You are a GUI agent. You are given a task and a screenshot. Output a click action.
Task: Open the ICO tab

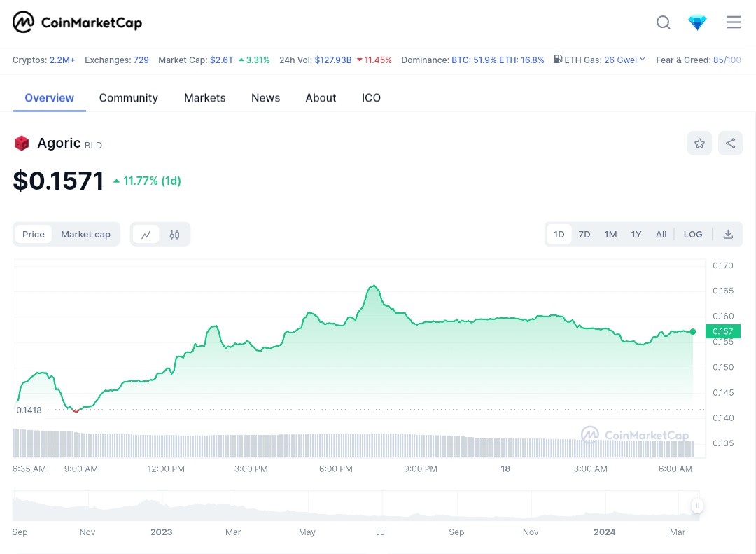371,98
